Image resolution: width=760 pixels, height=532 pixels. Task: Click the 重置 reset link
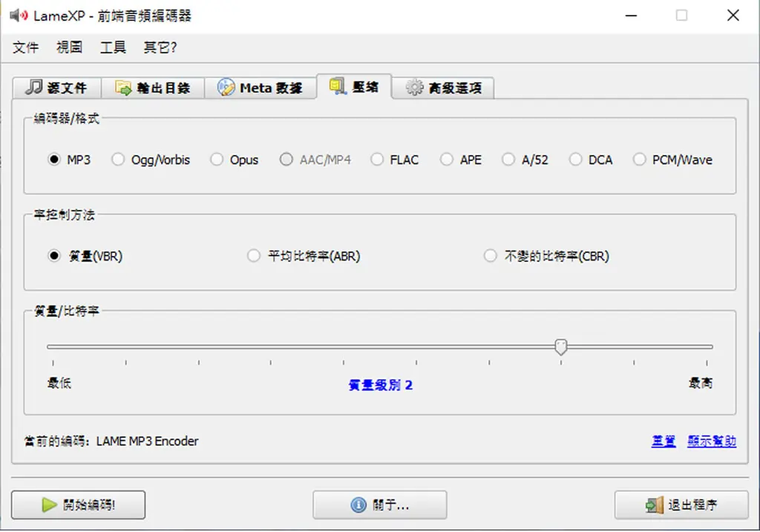(664, 441)
